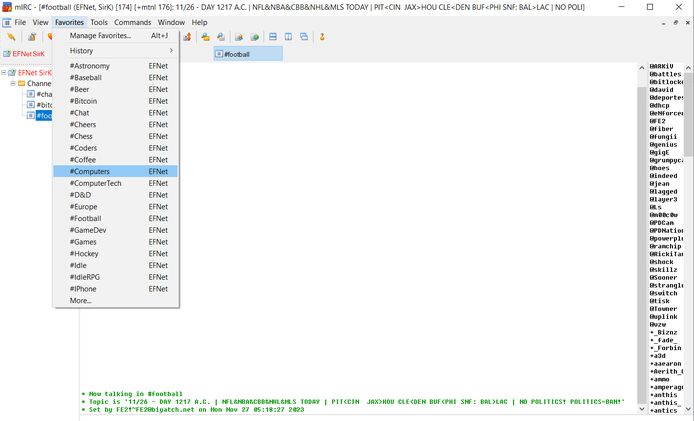Open the File menu
This screenshot has width=694, height=421.
click(20, 22)
